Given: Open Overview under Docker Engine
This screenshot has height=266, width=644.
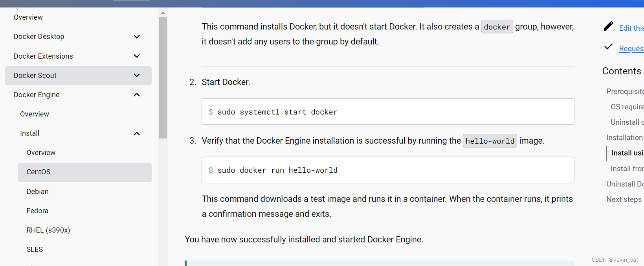Looking at the screenshot, I should click(35, 114).
